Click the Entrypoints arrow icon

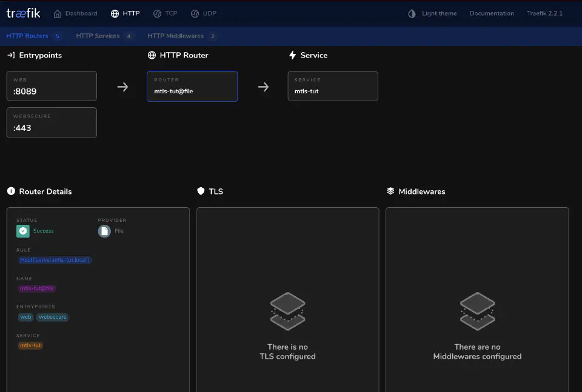11,55
